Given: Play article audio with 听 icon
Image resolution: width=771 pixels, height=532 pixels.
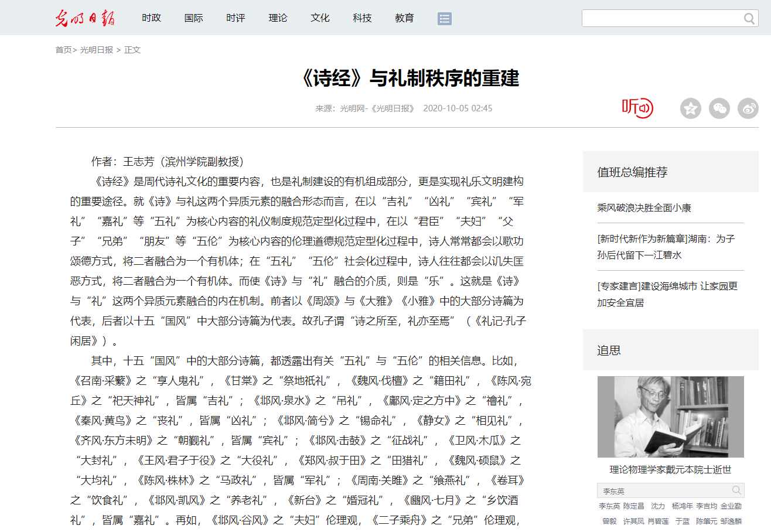Looking at the screenshot, I should pyautogui.click(x=637, y=108).
